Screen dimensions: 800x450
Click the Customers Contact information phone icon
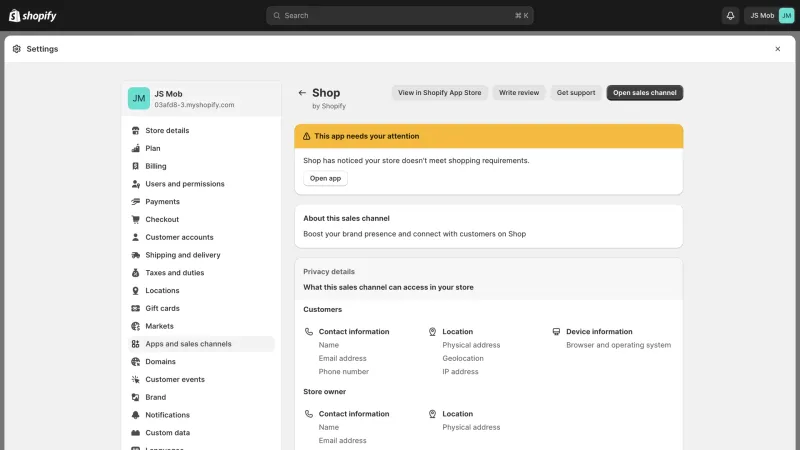(309, 332)
